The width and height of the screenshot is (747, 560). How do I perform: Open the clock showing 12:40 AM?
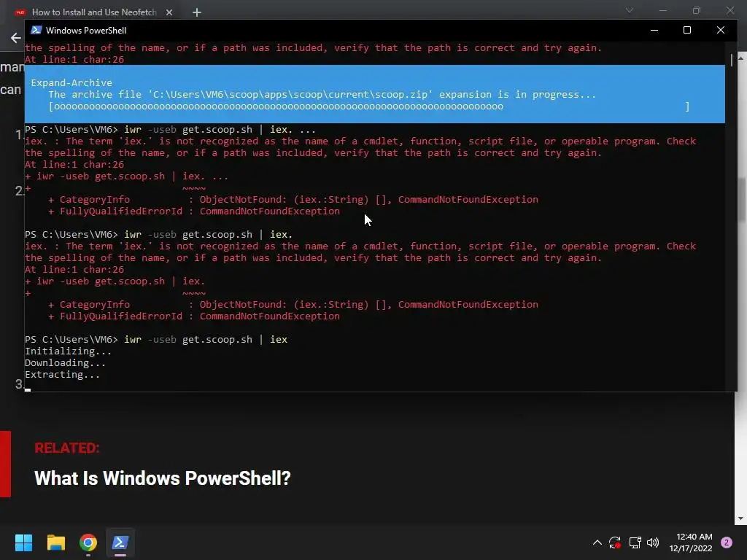(x=691, y=542)
